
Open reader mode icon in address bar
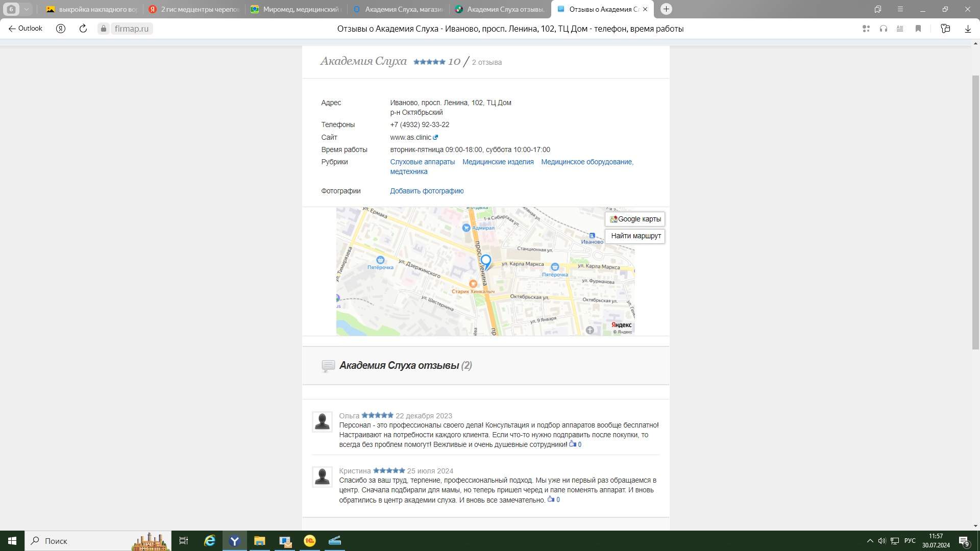(900, 29)
